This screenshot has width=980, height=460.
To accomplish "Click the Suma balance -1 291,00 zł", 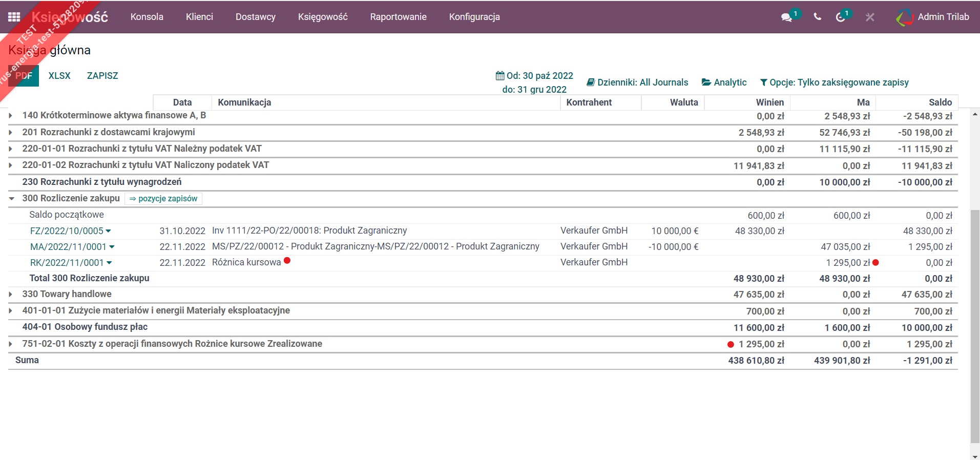I will 928,361.
